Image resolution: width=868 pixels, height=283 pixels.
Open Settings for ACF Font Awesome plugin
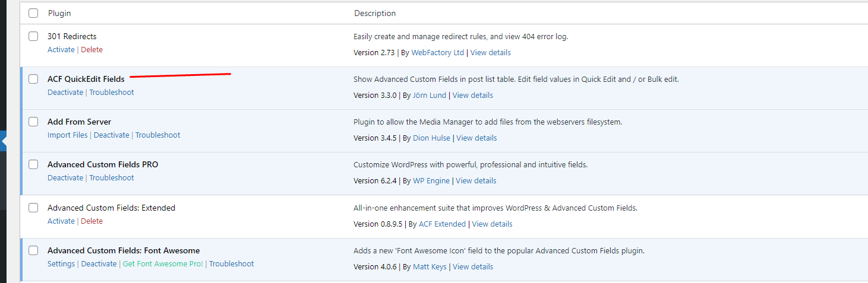coord(61,264)
